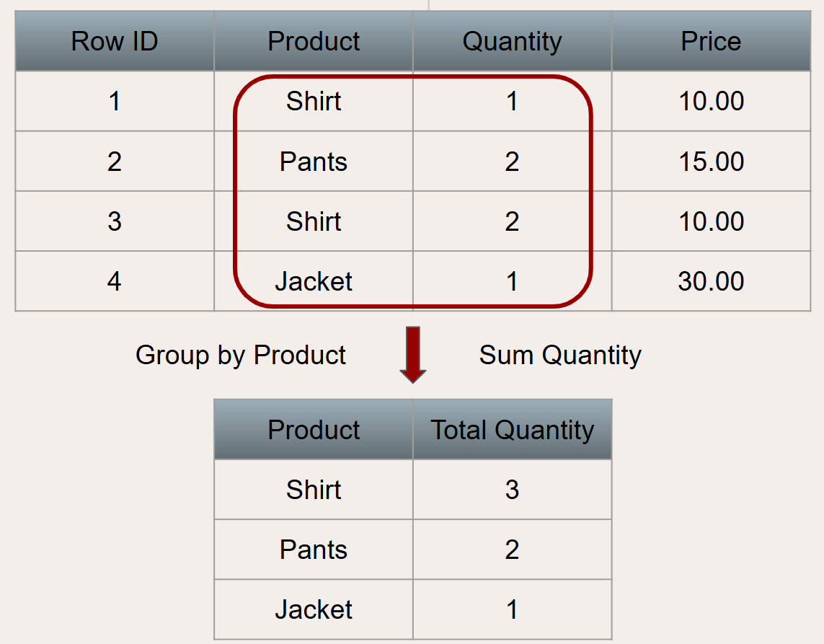The height and width of the screenshot is (644, 824).
Task: Select the Price column header
Action: (x=711, y=42)
